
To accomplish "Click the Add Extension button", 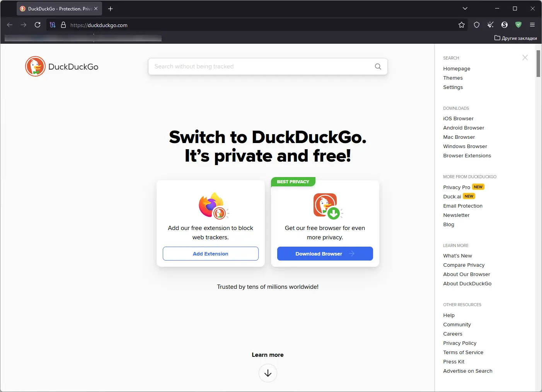I will pos(211,254).
